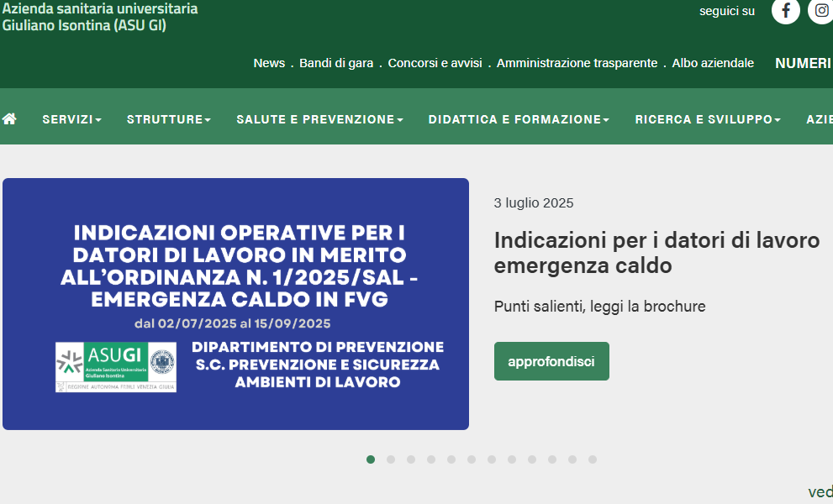Screen dimensions: 833x504
Task: Select the first carousel dot
Action: [371, 459]
